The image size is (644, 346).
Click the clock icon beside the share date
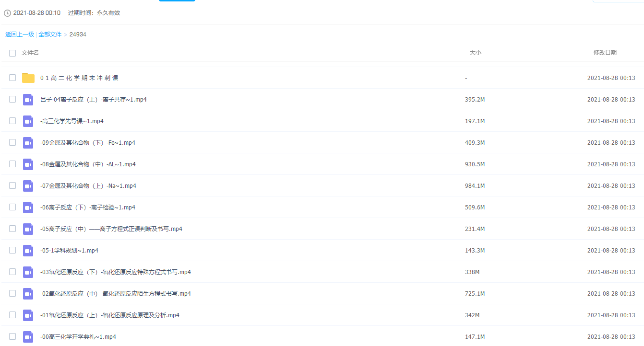point(7,13)
